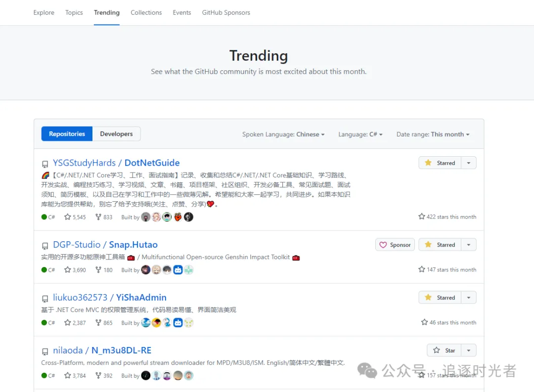Image resolution: width=534 pixels, height=392 pixels.
Task: Click repository icon beside DGP-Studio / Snap.Hutao
Action: click(x=45, y=246)
